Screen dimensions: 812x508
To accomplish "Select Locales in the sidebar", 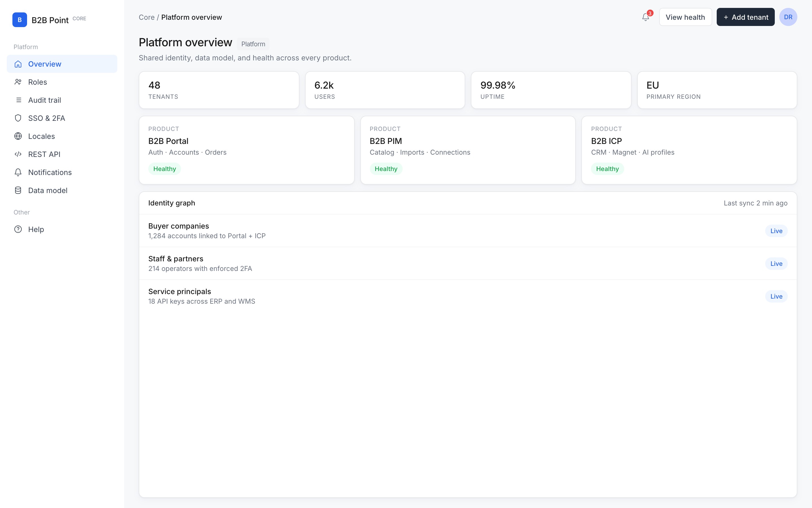I will tap(62, 136).
